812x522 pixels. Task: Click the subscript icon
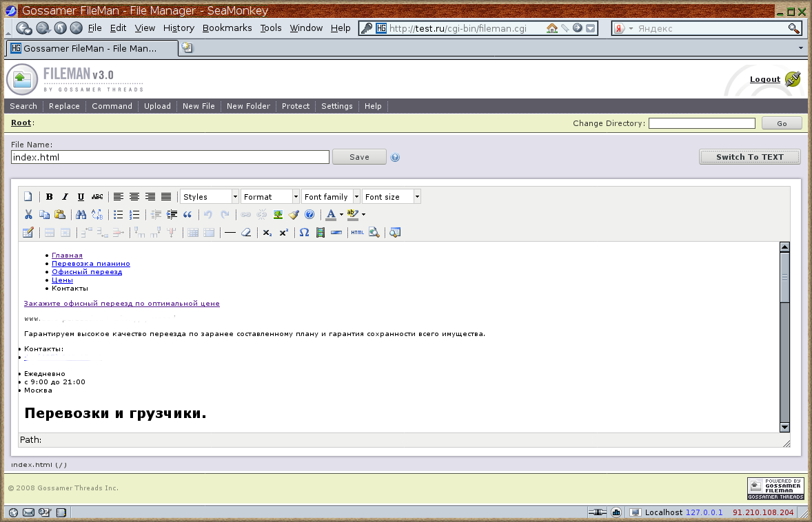(x=267, y=233)
